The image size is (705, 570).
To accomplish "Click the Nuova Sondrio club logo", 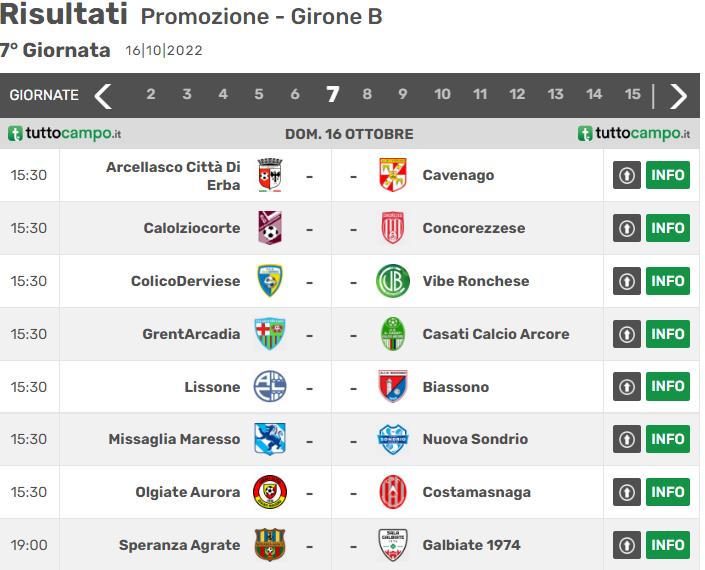I will (x=392, y=439).
